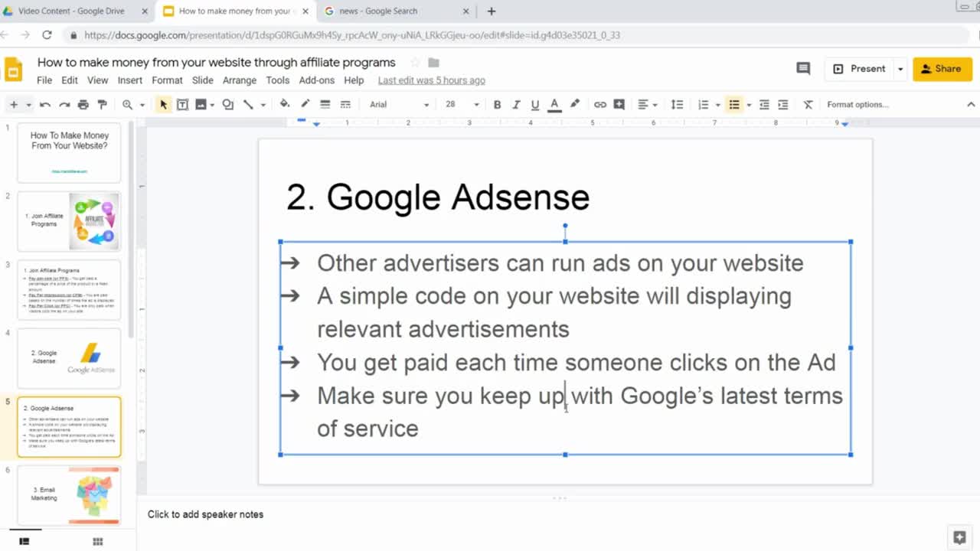
Task: Print the presentation using printer icon
Action: point(83,105)
